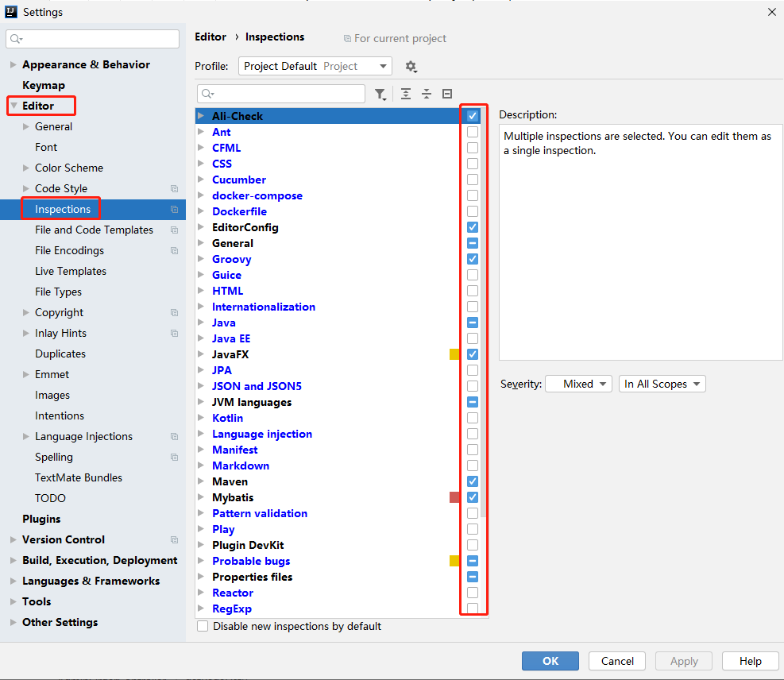Enable the Kotlin inspections checkbox
The image size is (784, 680).
(473, 418)
